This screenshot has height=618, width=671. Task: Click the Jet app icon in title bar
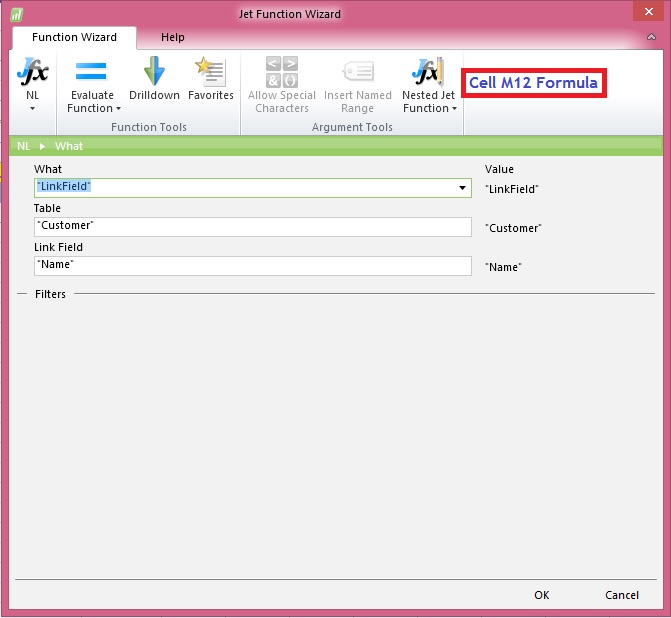pos(17,14)
